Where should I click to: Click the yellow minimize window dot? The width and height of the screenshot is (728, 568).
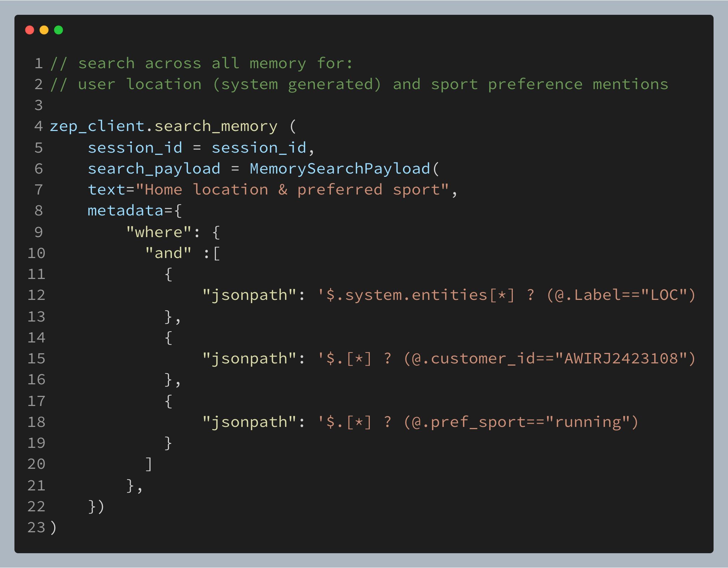pyautogui.click(x=44, y=30)
